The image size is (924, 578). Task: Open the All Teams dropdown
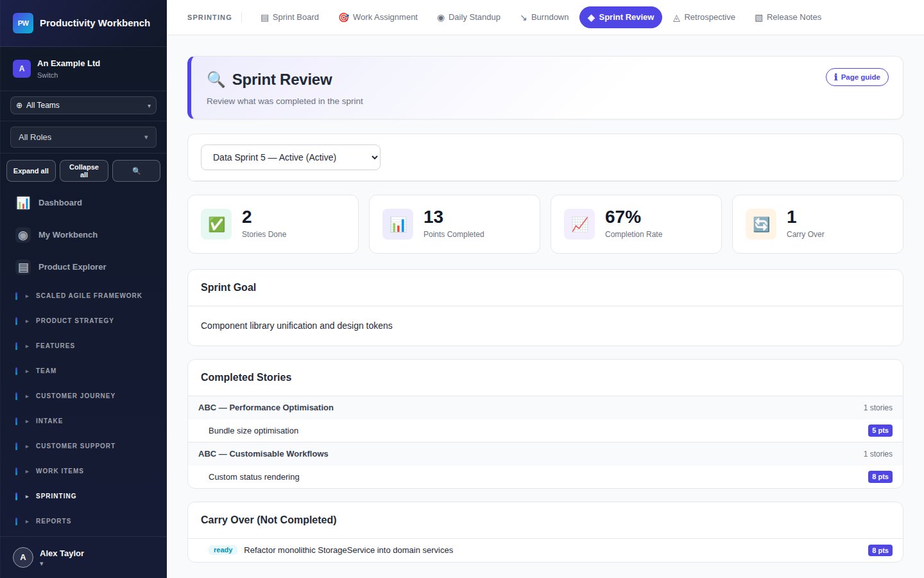coord(83,105)
